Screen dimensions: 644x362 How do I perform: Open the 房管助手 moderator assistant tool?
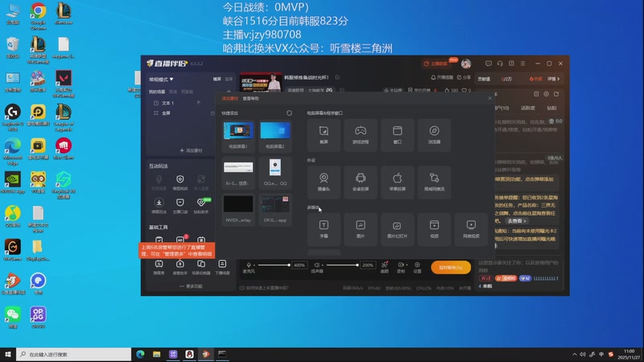coord(180,267)
